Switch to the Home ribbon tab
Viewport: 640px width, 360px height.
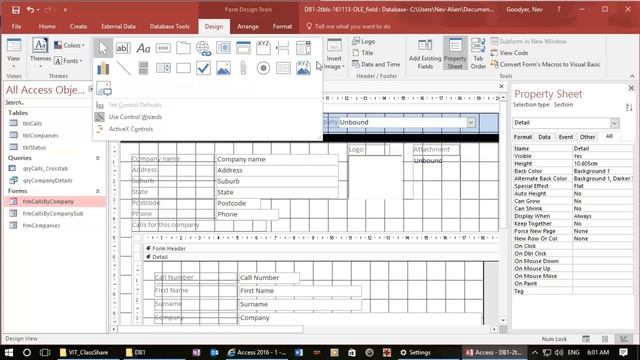coord(47,27)
